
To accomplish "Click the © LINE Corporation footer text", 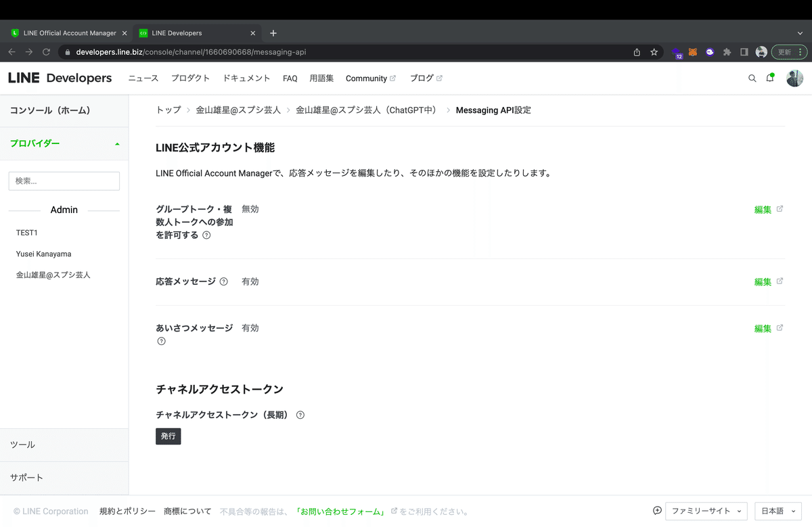I will tap(51, 511).
